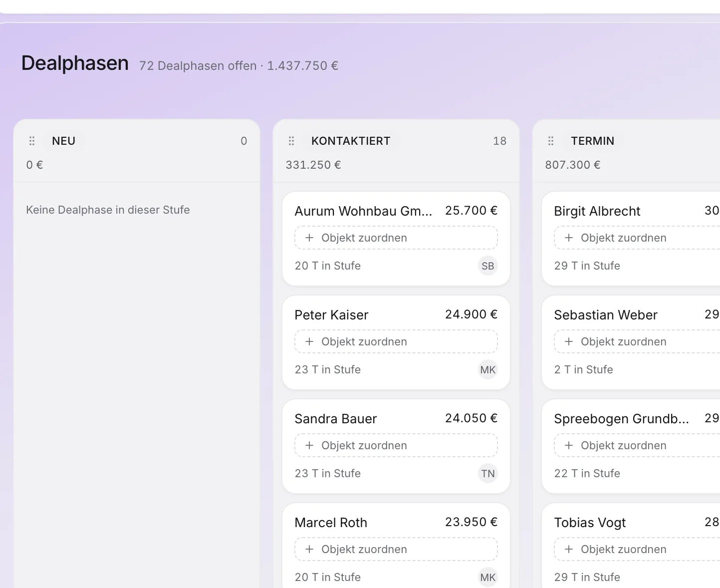This screenshot has height=588, width=720.
Task: Assign object to Aurum Wohnbau deal
Action: pyautogui.click(x=396, y=238)
